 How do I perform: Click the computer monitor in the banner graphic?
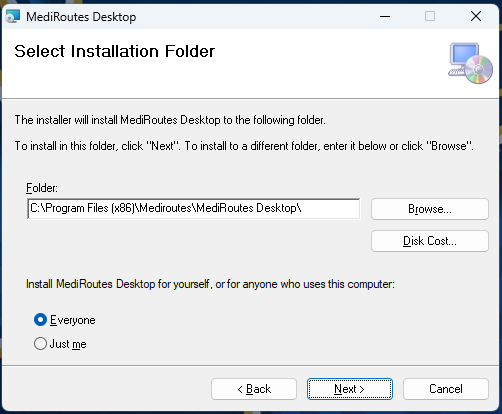tap(464, 55)
